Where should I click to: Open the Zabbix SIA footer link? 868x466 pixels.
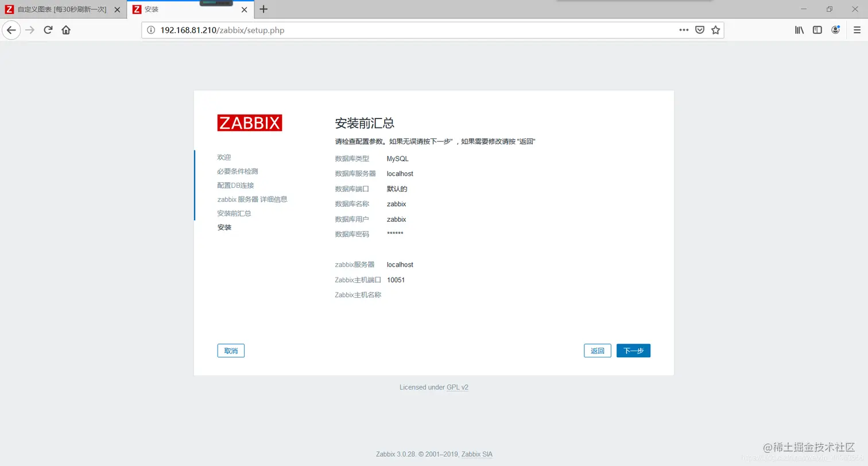(476, 454)
